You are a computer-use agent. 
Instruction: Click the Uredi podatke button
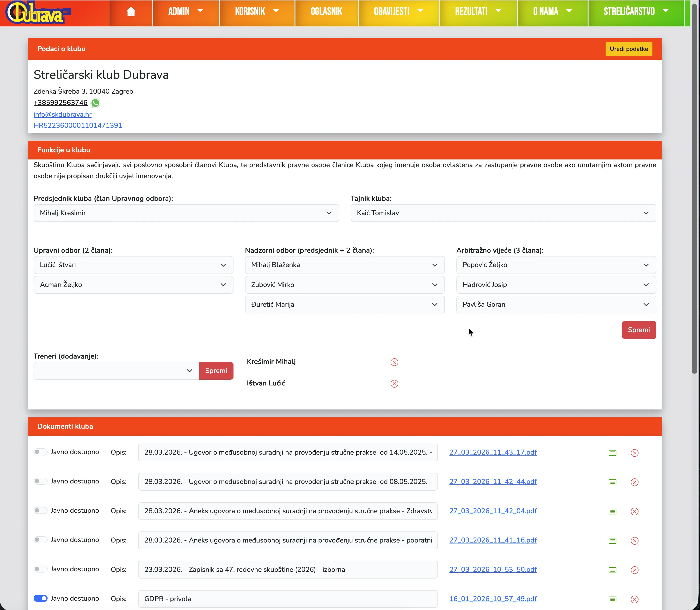(628, 49)
